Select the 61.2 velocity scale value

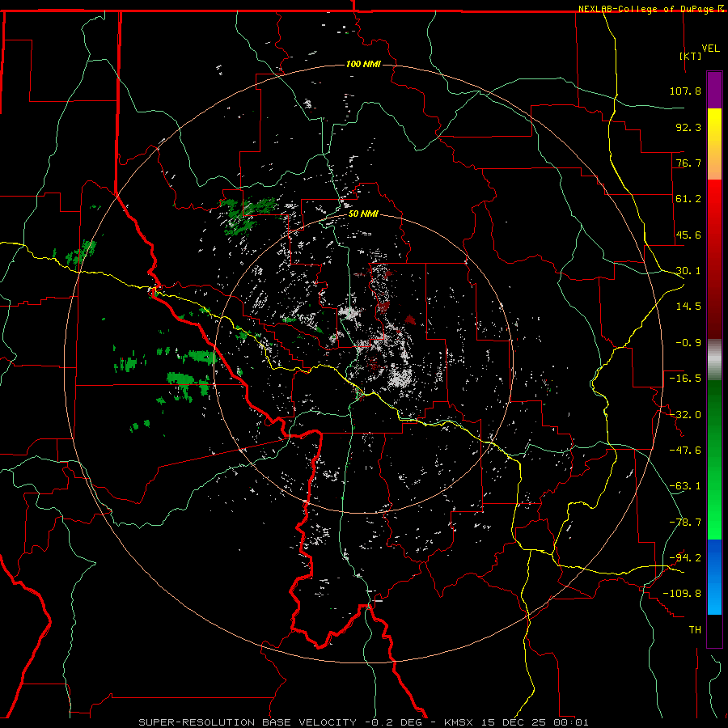click(688, 199)
